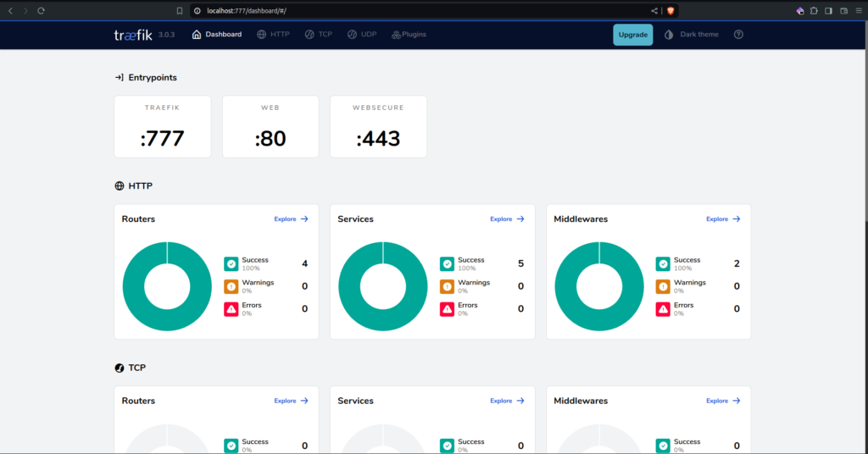Open the extensions puzzle icon
The width and height of the screenshot is (868, 454).
click(814, 10)
